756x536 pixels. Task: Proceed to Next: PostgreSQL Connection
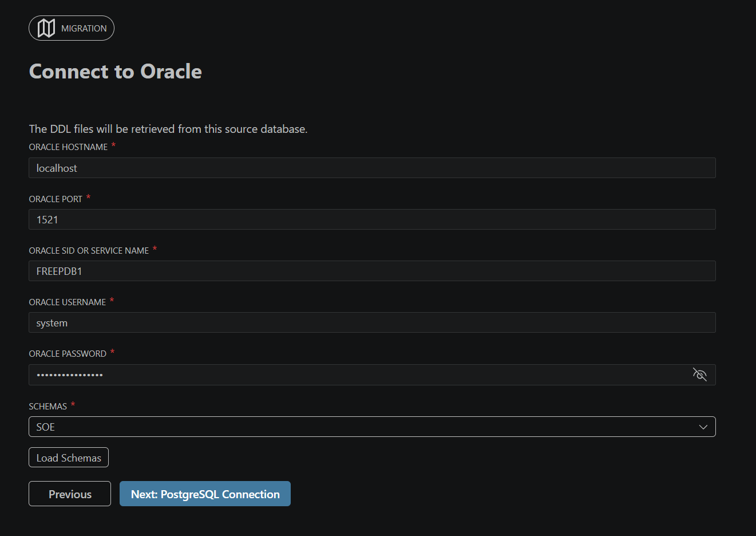tap(205, 494)
